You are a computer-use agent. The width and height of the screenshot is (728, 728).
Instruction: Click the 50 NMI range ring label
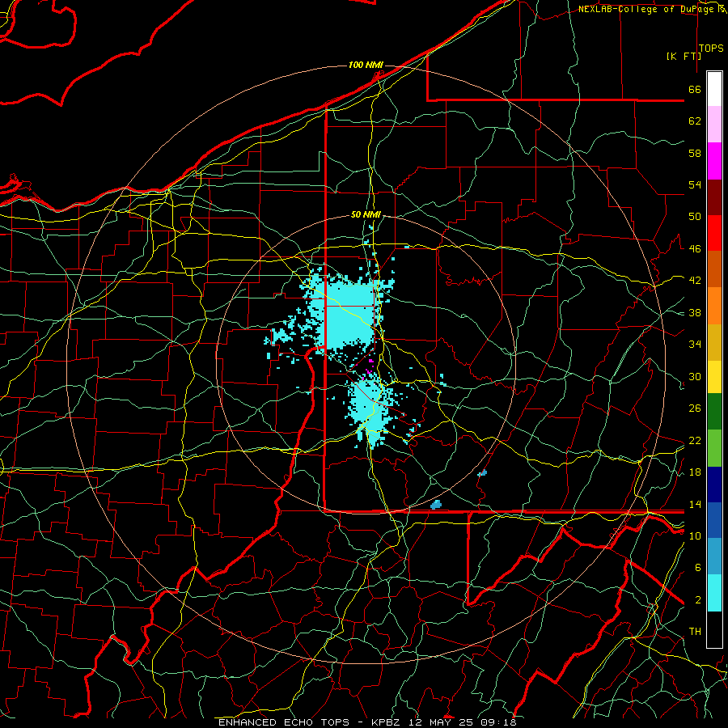366,214
